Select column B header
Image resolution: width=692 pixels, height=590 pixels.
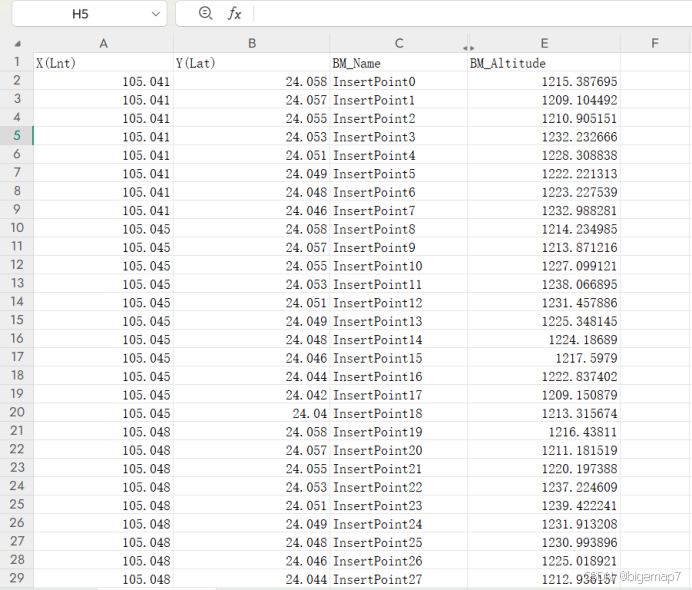tap(252, 43)
